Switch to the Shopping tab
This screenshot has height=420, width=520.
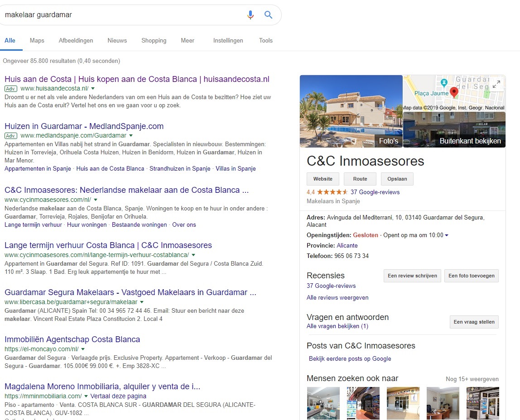pyautogui.click(x=154, y=40)
